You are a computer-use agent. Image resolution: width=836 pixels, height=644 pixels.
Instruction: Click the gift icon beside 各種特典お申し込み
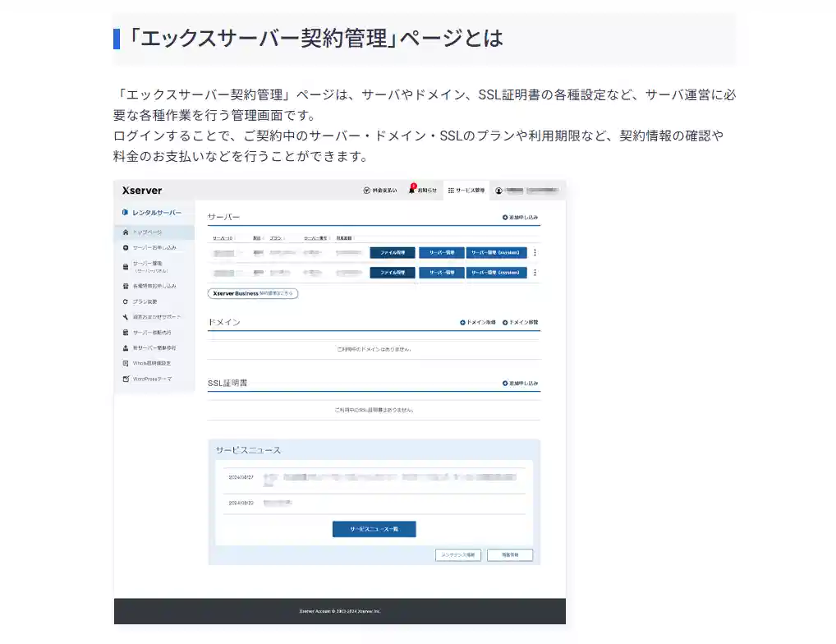126,287
